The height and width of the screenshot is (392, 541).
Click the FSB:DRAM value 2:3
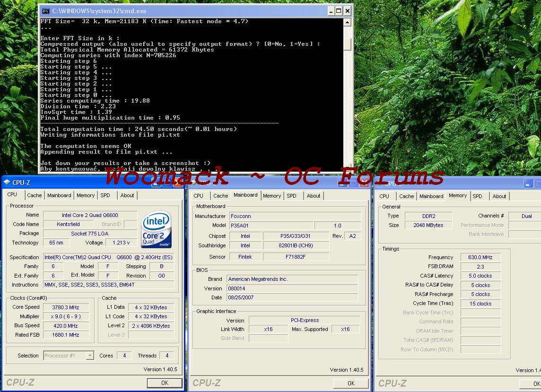click(480, 266)
